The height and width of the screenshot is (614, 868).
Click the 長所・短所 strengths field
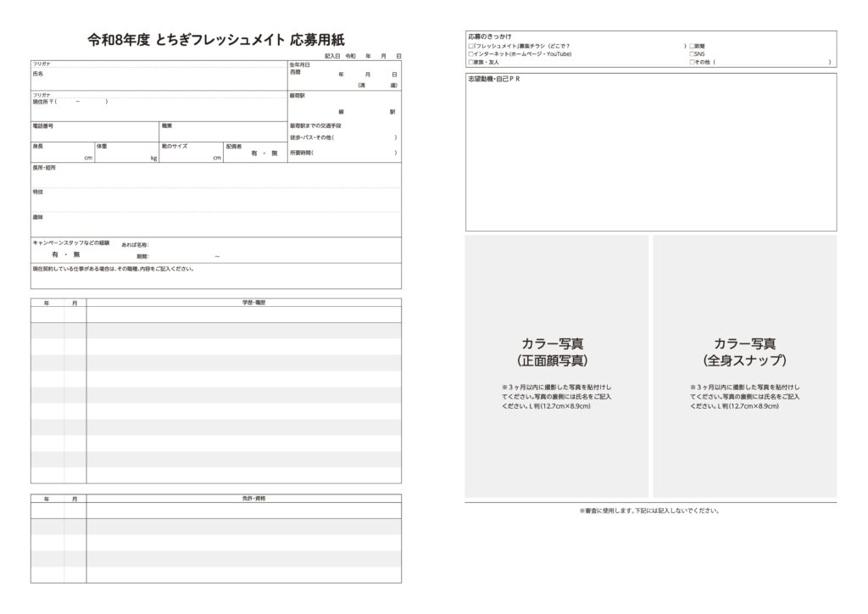216,176
